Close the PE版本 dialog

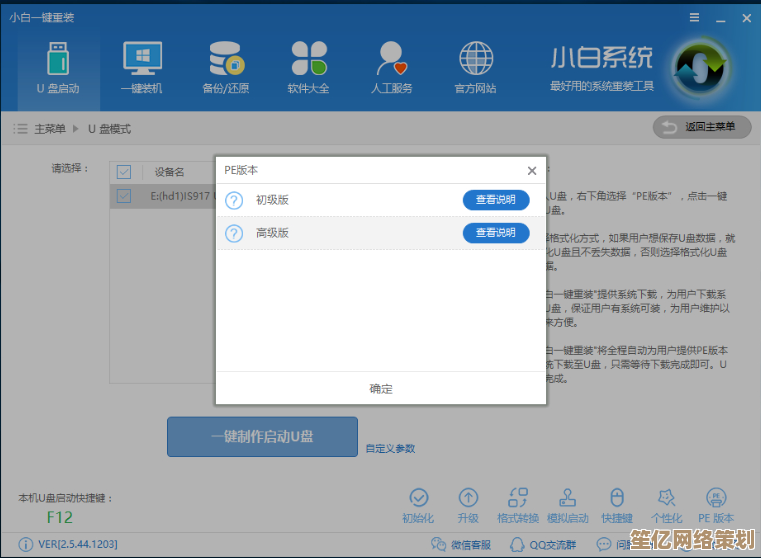(x=532, y=171)
